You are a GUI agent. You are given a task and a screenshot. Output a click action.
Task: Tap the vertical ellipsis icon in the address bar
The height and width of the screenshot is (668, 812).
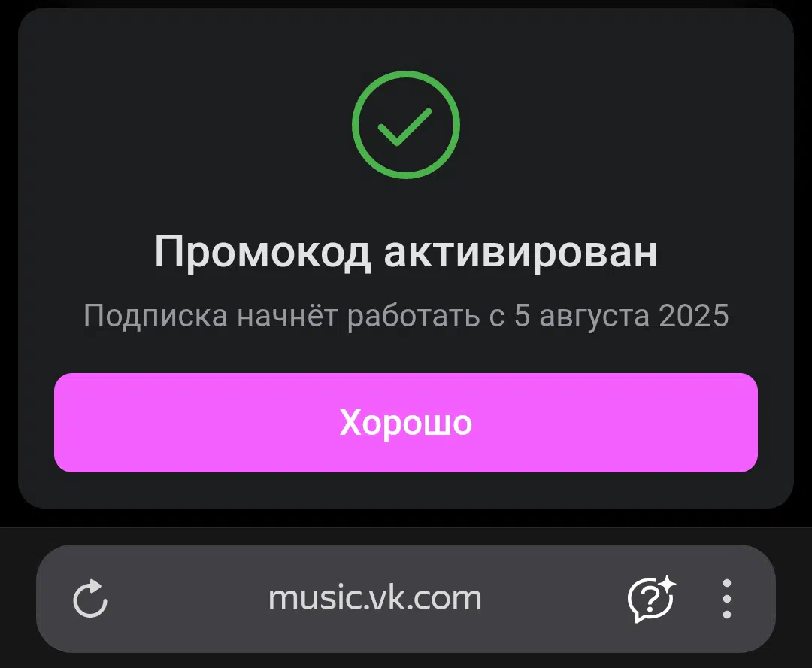(726, 599)
